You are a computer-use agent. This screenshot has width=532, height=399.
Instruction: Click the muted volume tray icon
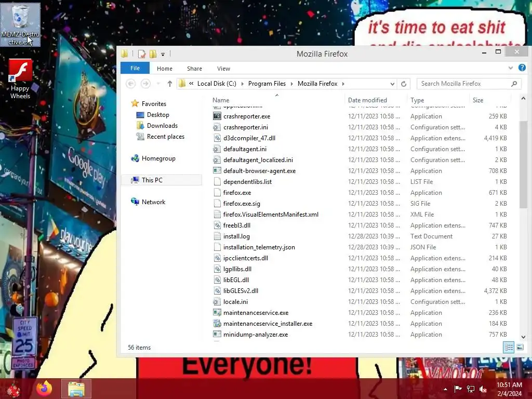[483, 389]
